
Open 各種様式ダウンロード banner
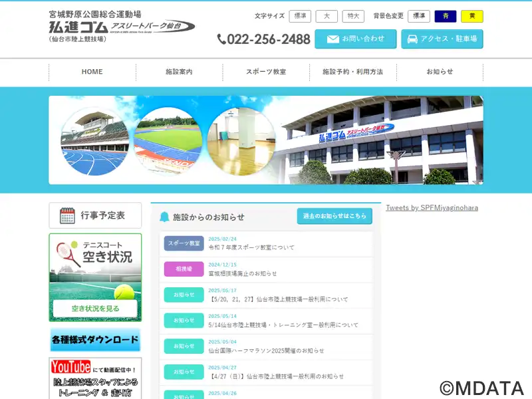point(95,340)
